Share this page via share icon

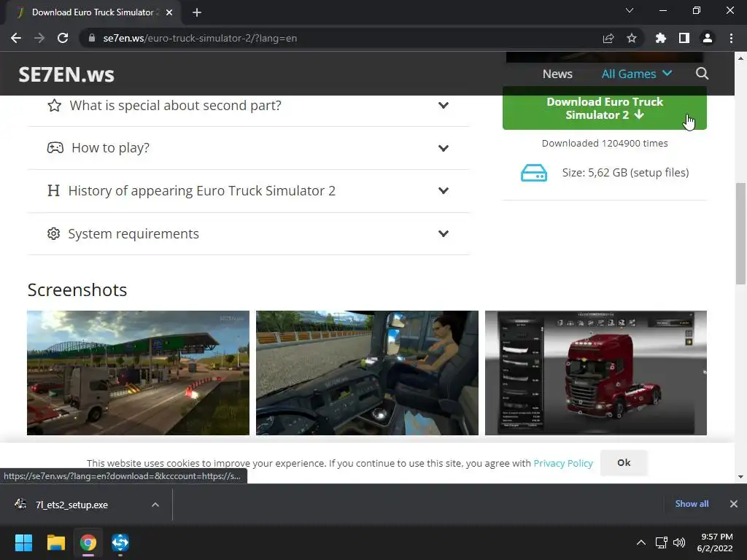608,38
